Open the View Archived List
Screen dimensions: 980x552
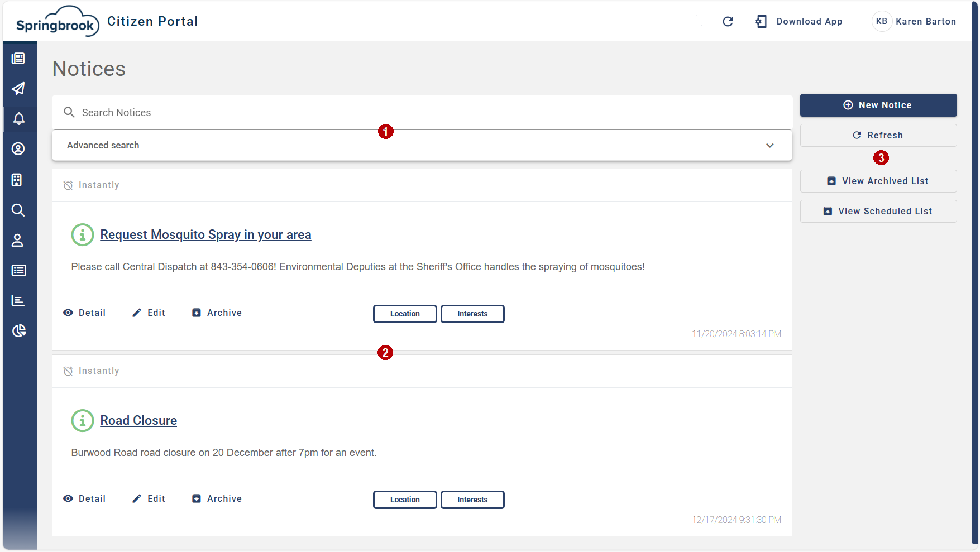[878, 181]
